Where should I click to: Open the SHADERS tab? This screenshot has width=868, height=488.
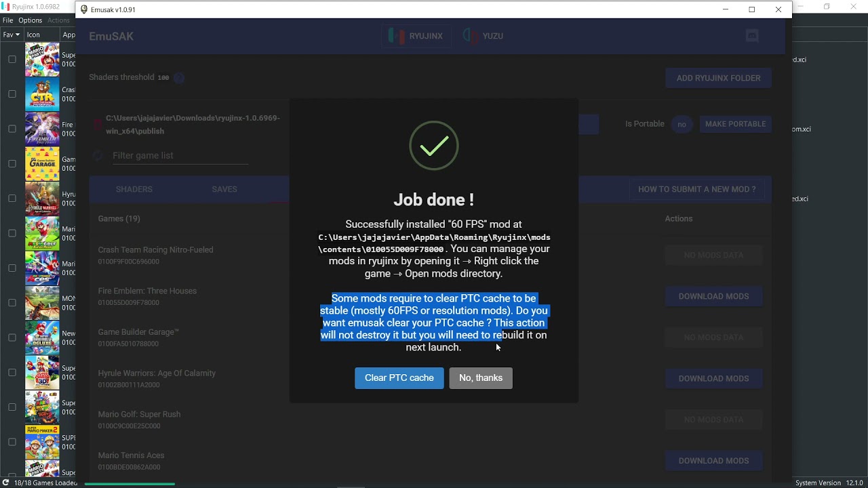pyautogui.click(x=134, y=189)
